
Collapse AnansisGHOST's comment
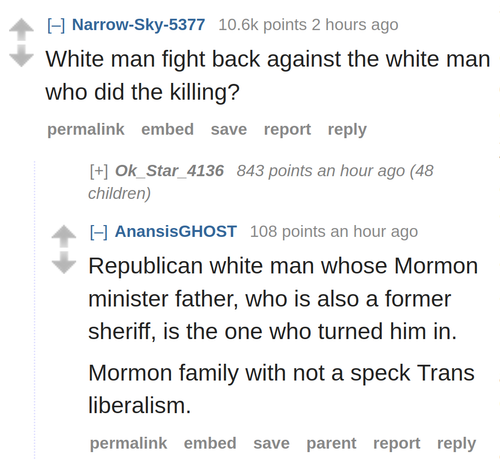(99, 232)
